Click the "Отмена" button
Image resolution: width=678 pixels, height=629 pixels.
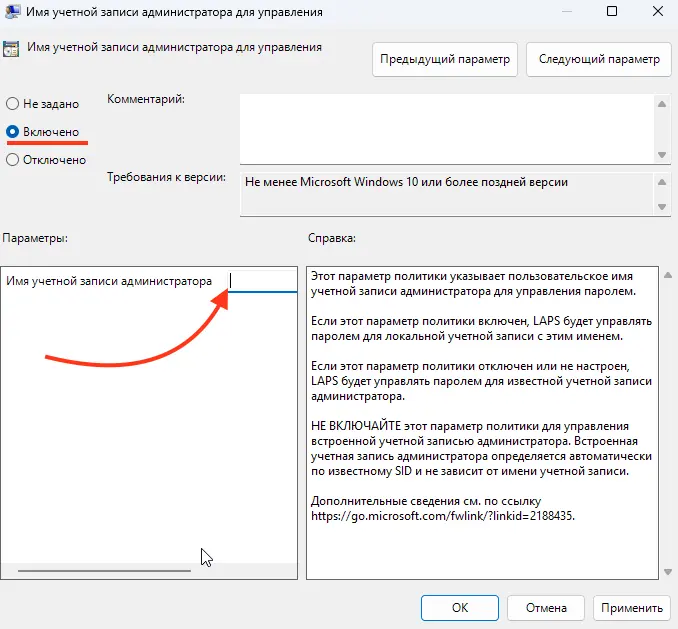(546, 607)
